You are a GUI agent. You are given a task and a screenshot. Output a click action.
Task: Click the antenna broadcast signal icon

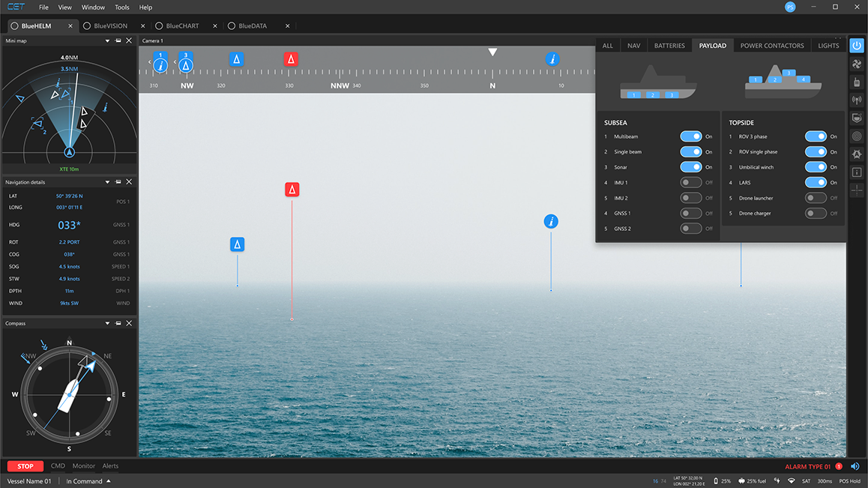point(857,100)
